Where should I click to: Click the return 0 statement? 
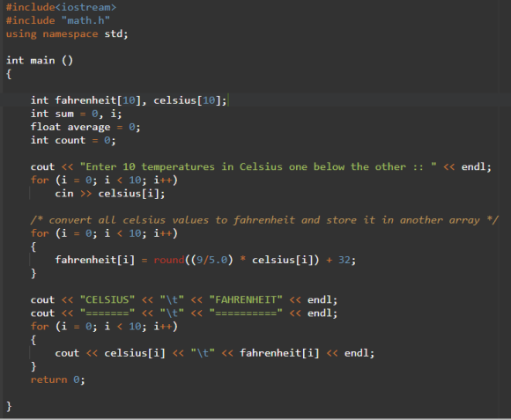click(x=57, y=380)
